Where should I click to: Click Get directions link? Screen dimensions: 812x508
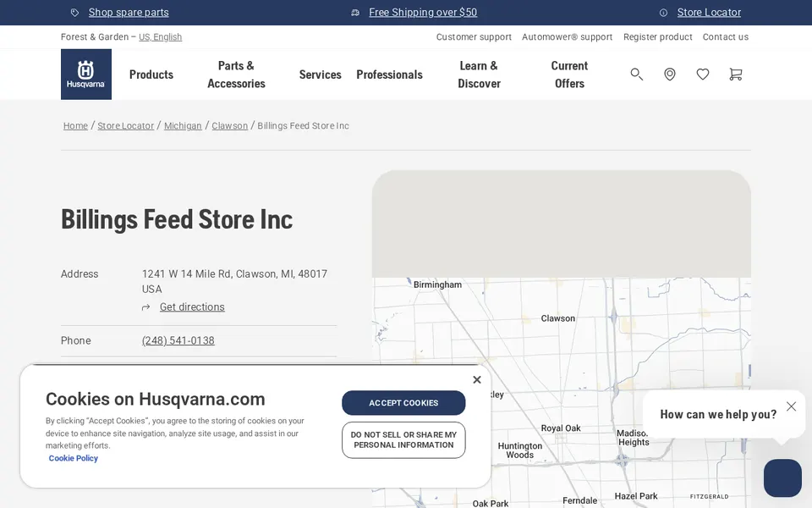click(192, 306)
